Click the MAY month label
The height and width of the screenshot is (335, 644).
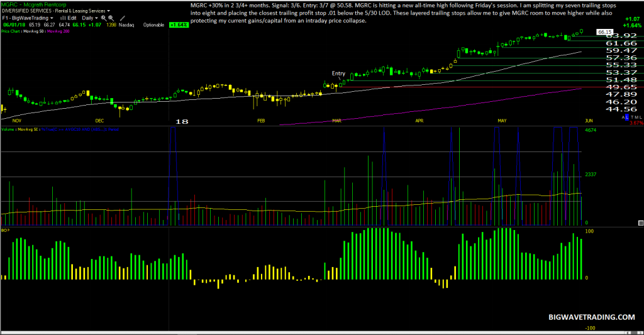[502, 121]
